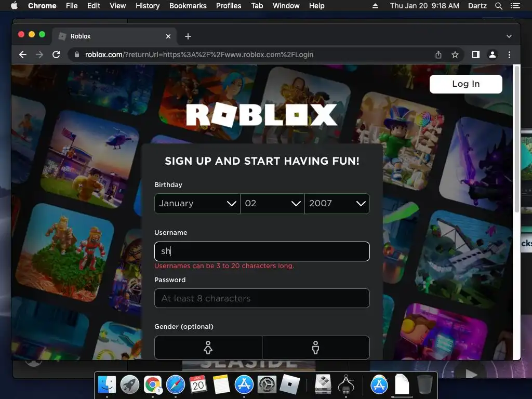The width and height of the screenshot is (532, 399).
Task: Click the Log In button
Action: pyautogui.click(x=466, y=84)
